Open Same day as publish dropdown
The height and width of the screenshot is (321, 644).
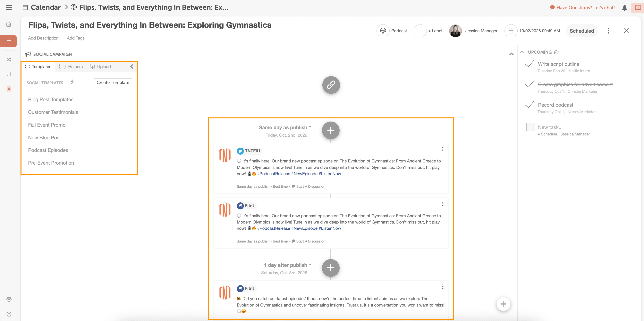click(x=285, y=127)
